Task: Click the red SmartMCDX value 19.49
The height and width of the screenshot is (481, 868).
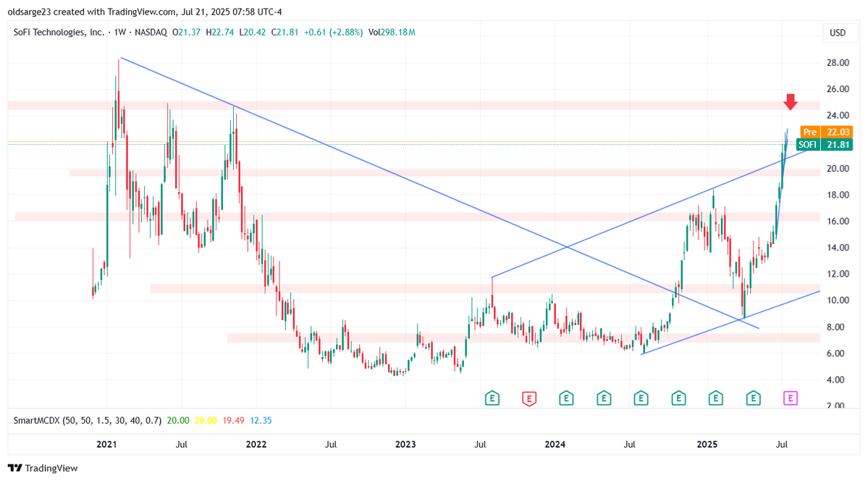Action: tap(233, 420)
